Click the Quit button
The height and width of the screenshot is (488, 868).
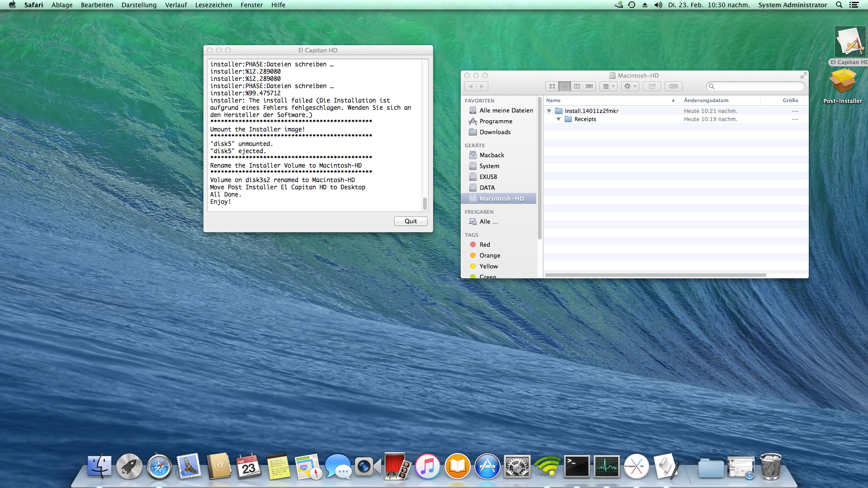tap(410, 221)
